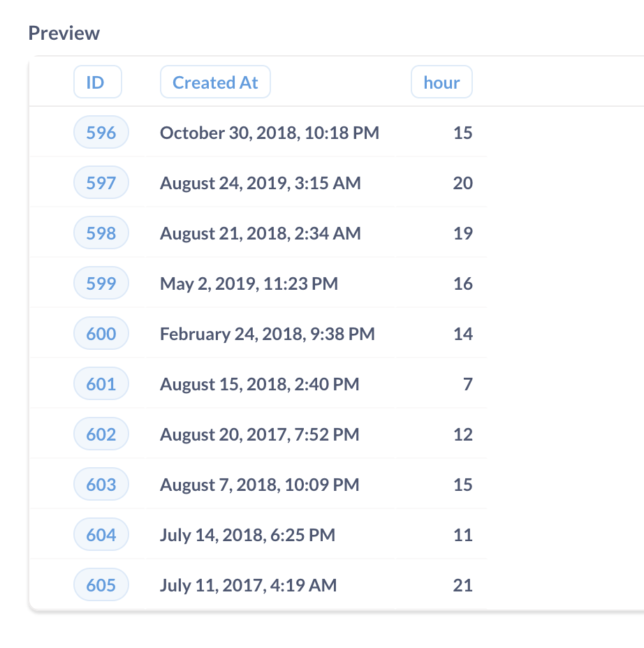
Task: Click the Created At column header
Action: click(x=214, y=82)
